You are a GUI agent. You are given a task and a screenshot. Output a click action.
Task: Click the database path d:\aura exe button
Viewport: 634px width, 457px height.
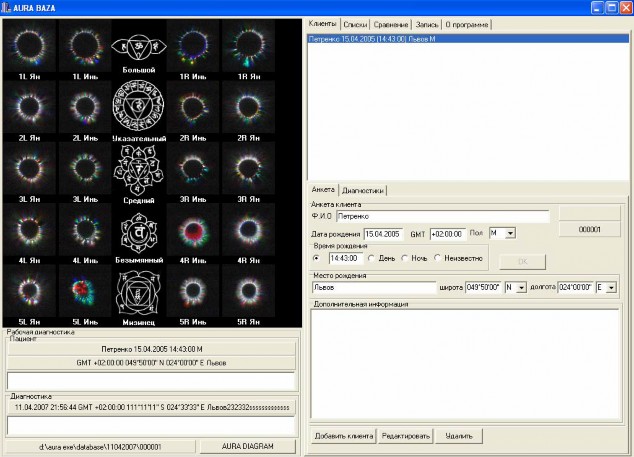tap(100, 447)
